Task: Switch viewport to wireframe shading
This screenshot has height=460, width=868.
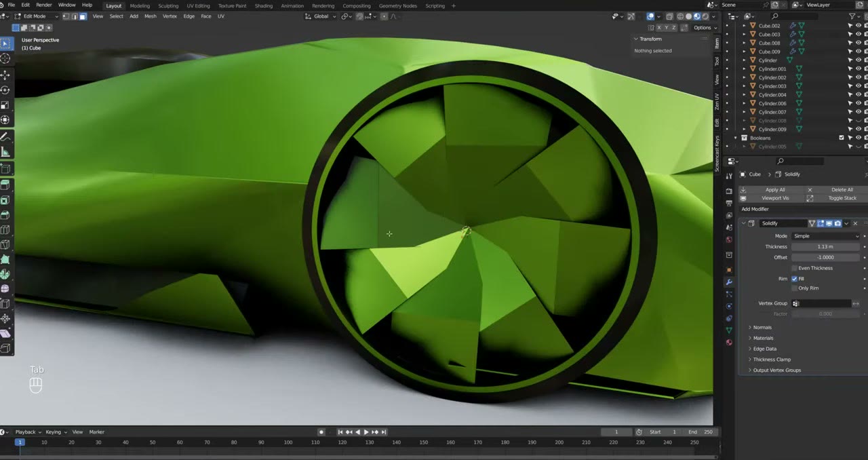Action: pos(680,16)
